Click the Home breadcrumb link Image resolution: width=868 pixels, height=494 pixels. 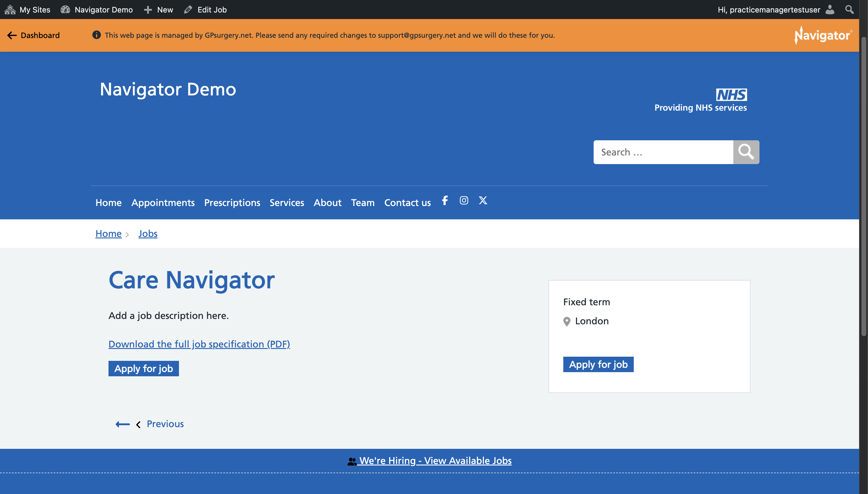point(108,233)
